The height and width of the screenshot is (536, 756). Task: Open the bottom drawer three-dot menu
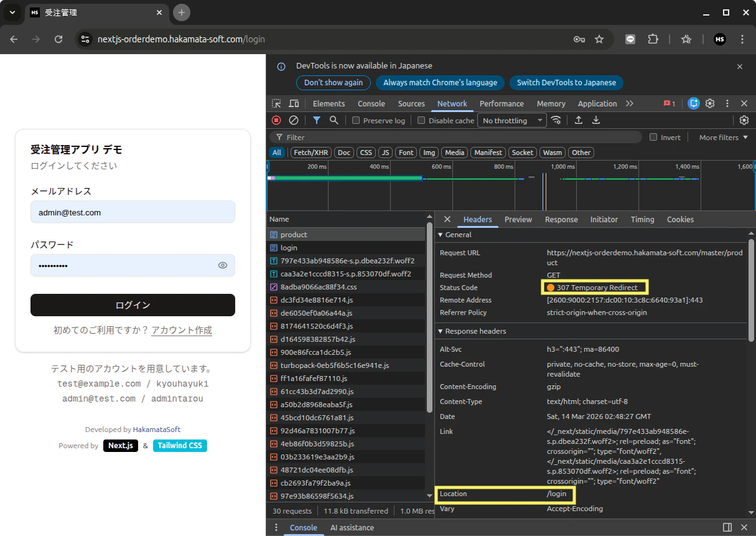[x=276, y=527]
